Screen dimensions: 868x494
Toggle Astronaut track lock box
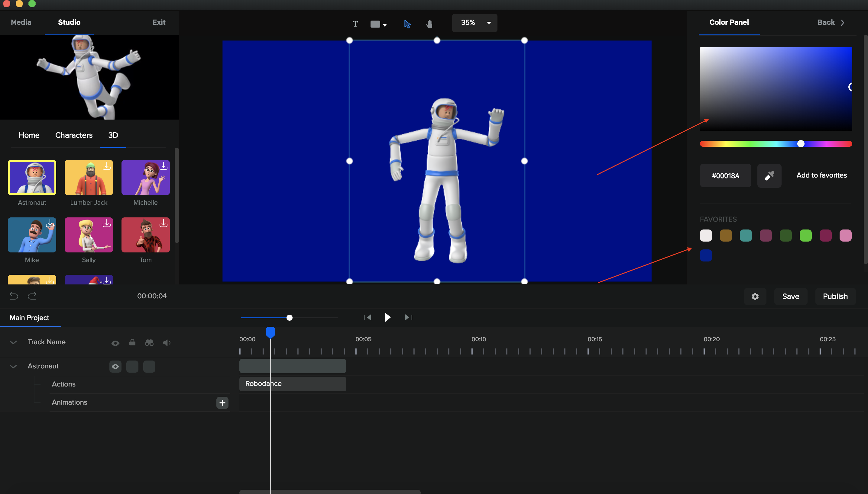point(132,367)
